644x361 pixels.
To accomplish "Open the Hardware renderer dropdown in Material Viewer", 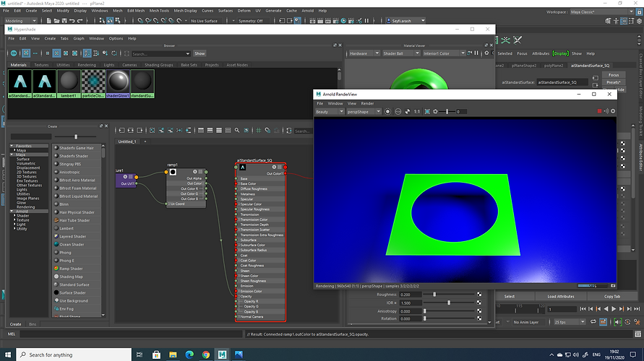I will (x=364, y=53).
